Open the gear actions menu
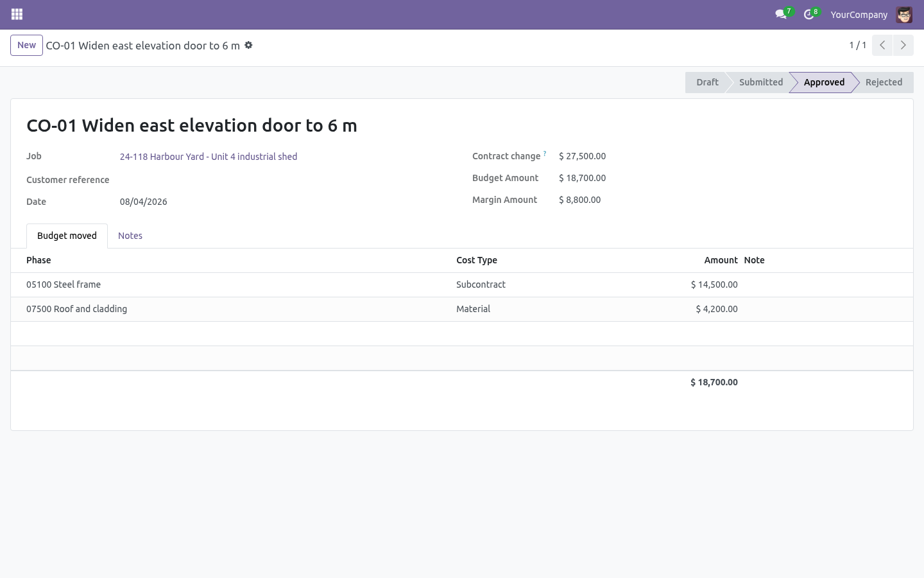The width and height of the screenshot is (924, 578). click(249, 45)
